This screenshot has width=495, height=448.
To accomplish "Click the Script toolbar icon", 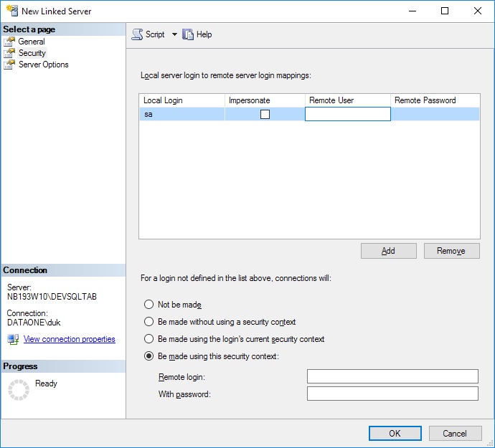I will (137, 34).
